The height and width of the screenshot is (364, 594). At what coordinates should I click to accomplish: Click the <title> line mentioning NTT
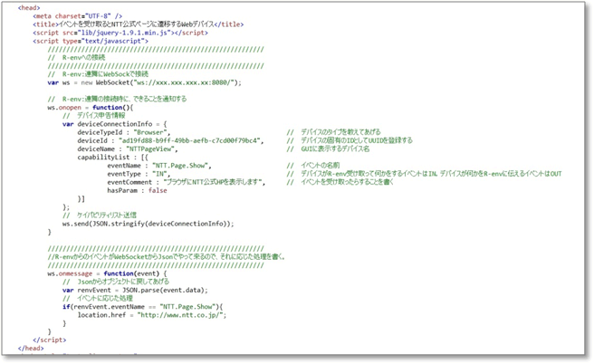pyautogui.click(x=138, y=24)
